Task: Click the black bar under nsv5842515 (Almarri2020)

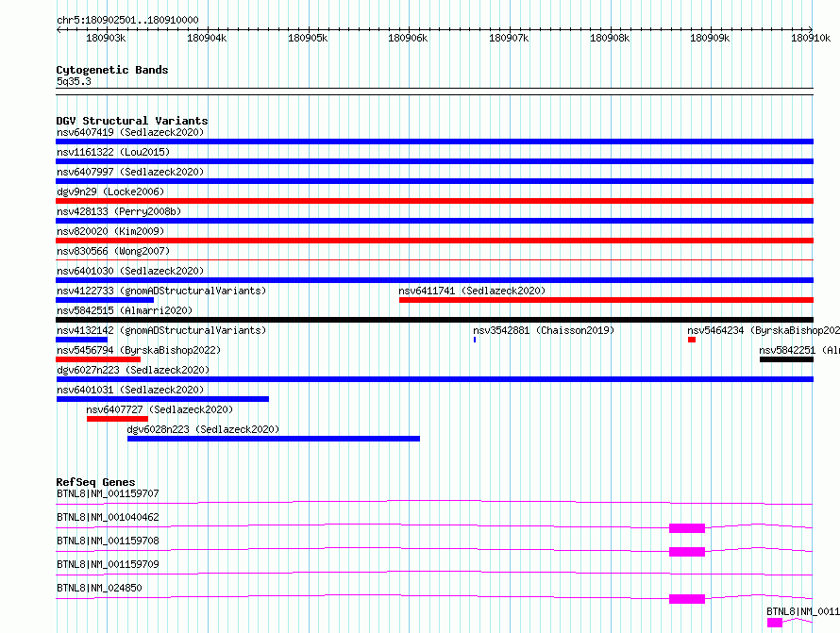Action: (434, 320)
